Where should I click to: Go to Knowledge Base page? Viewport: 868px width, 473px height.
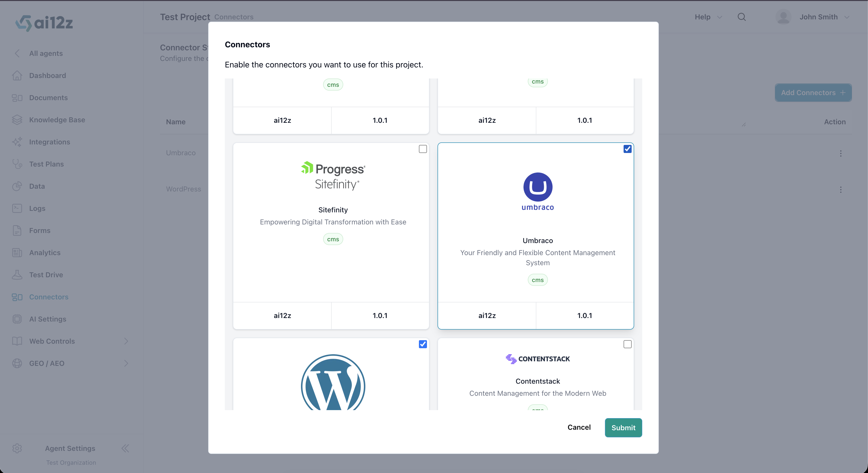(57, 120)
